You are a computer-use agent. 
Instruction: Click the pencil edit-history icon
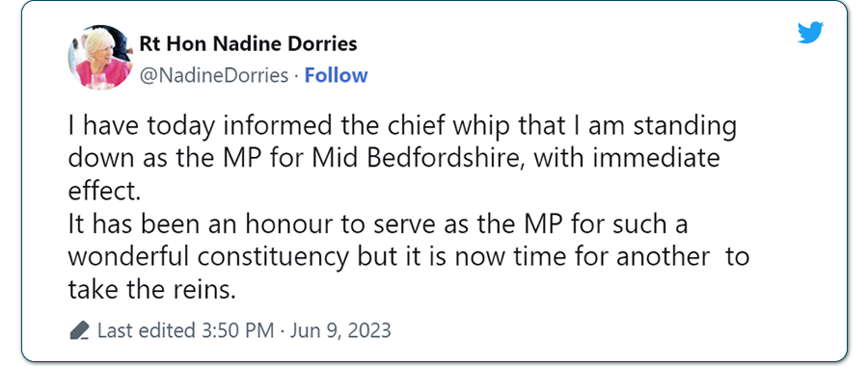click(x=80, y=330)
